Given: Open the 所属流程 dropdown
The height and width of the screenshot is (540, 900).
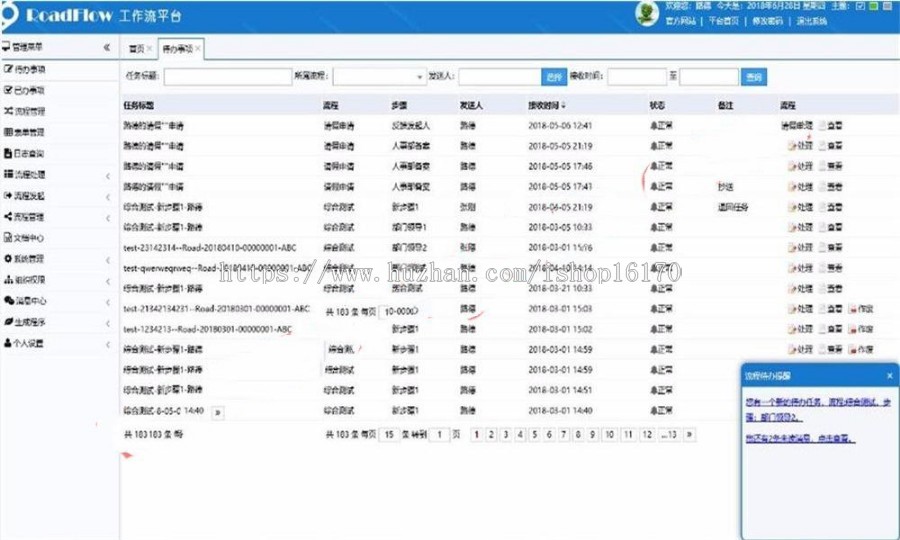Looking at the screenshot, I should [x=379, y=77].
